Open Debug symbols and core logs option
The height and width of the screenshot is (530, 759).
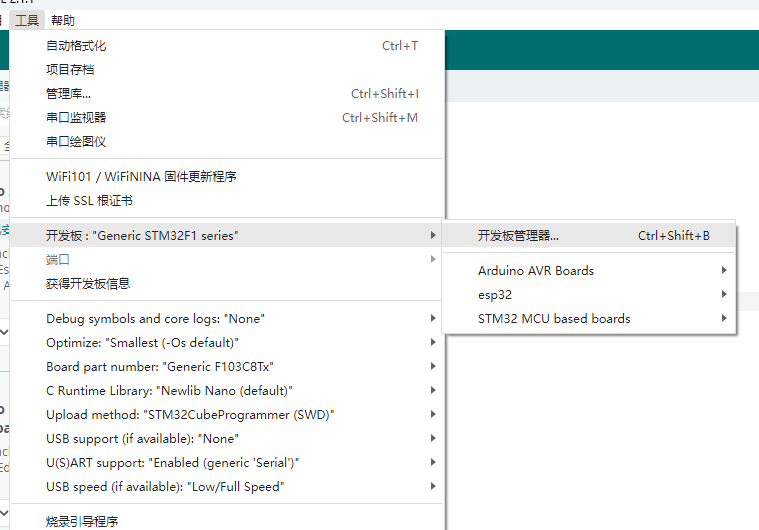tap(155, 318)
